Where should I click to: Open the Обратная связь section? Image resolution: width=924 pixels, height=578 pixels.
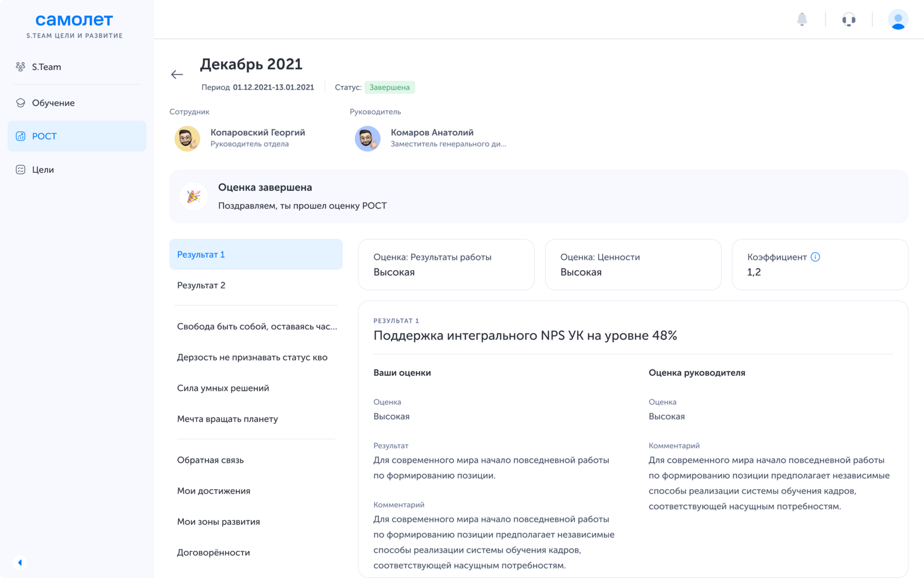coord(210,460)
